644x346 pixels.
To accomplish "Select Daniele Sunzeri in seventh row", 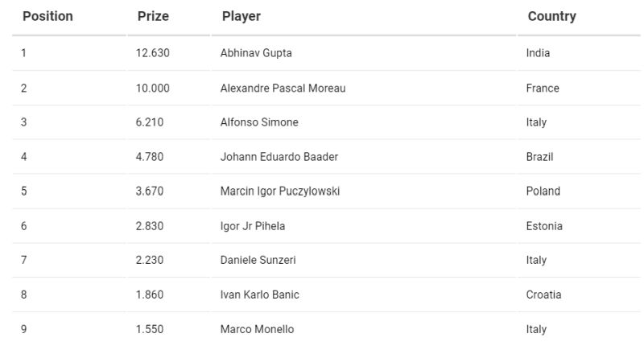I will (258, 260).
